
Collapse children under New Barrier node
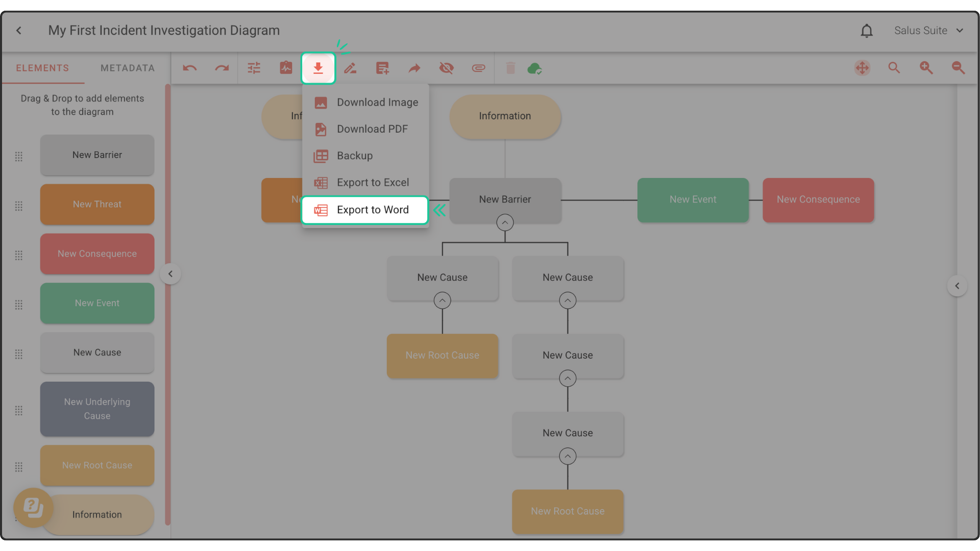[x=505, y=222]
